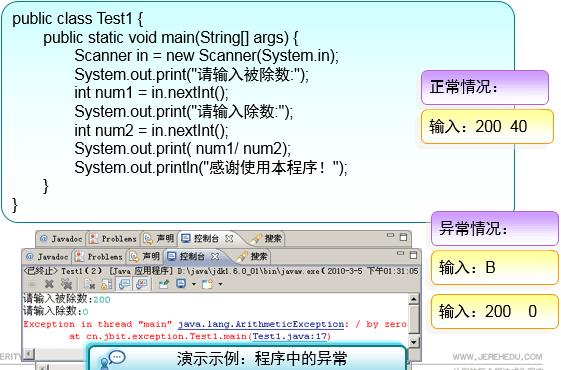
Task: Click the 输入: 200 40 callout box
Action: point(487,126)
